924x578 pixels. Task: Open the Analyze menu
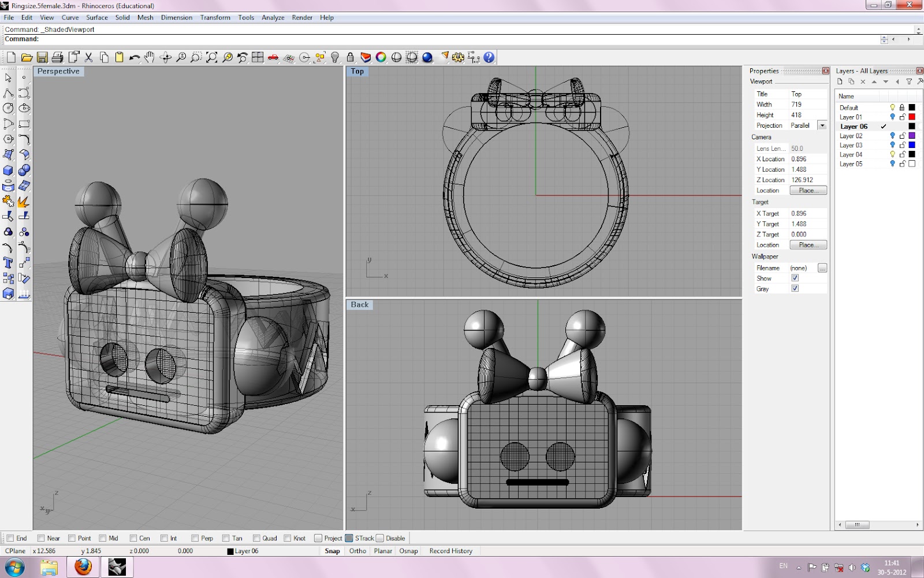[273, 17]
